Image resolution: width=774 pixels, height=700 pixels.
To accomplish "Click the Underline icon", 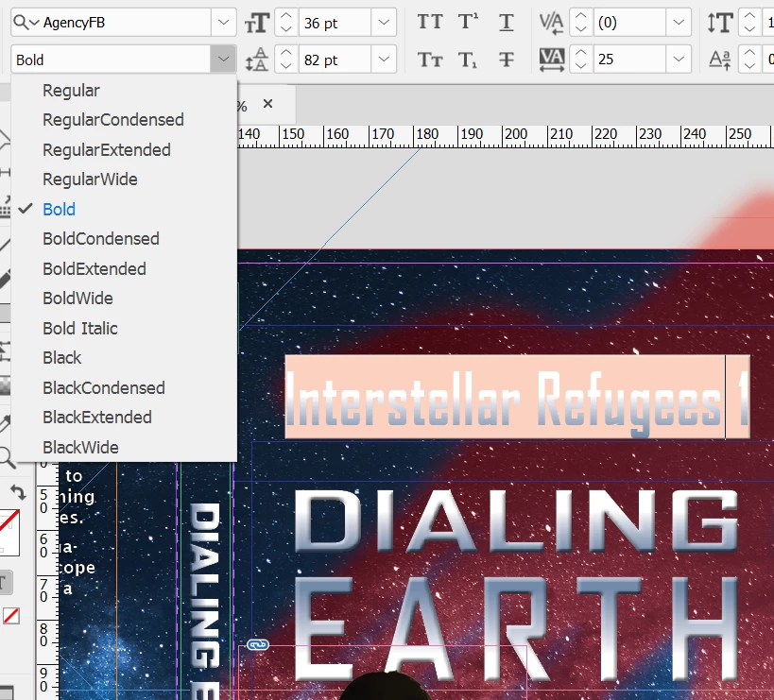I will point(506,23).
